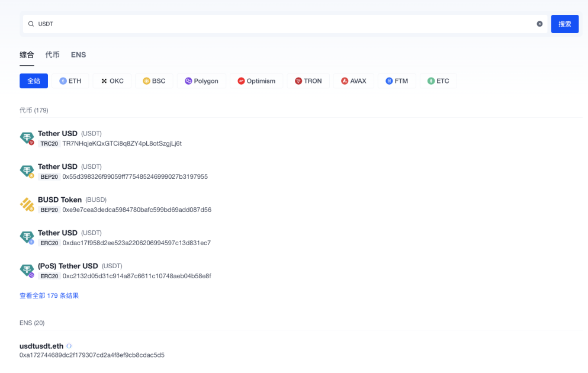Viewport: 588px width, 373px height.
Task: Filter results by OKC chain
Action: click(x=112, y=81)
